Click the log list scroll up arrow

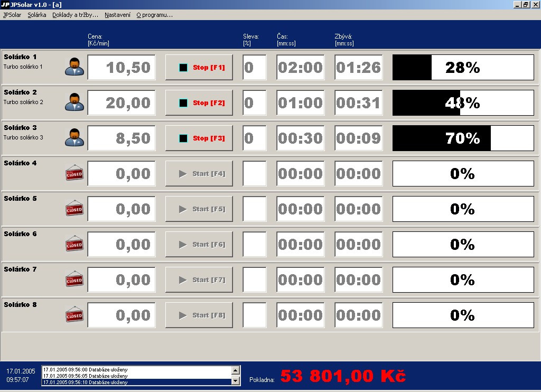[x=236, y=370]
